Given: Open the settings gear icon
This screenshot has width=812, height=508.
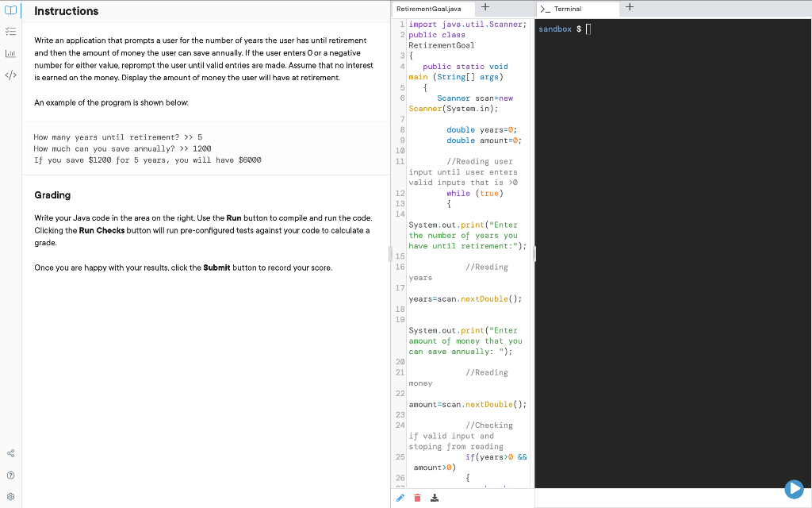Looking at the screenshot, I should click(11, 495).
